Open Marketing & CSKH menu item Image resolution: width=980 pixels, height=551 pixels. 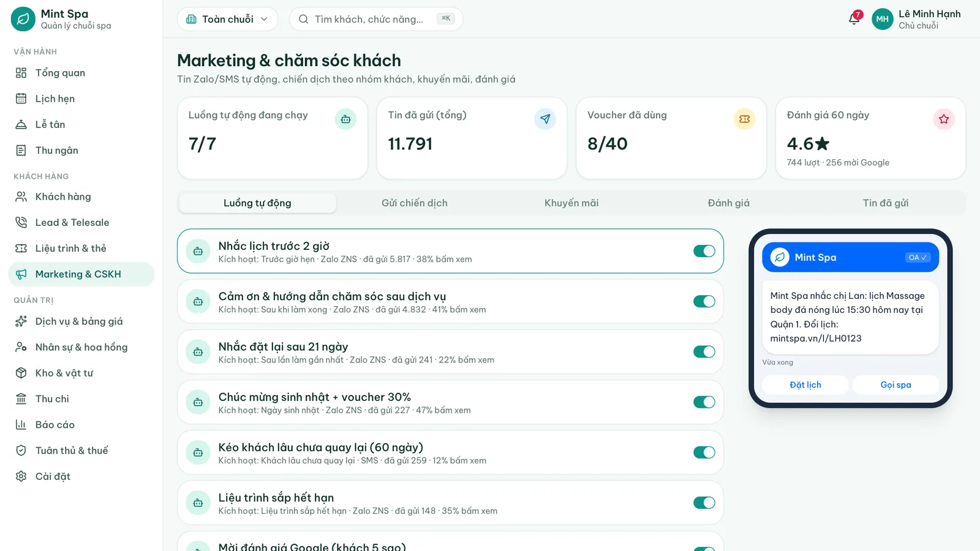81,274
